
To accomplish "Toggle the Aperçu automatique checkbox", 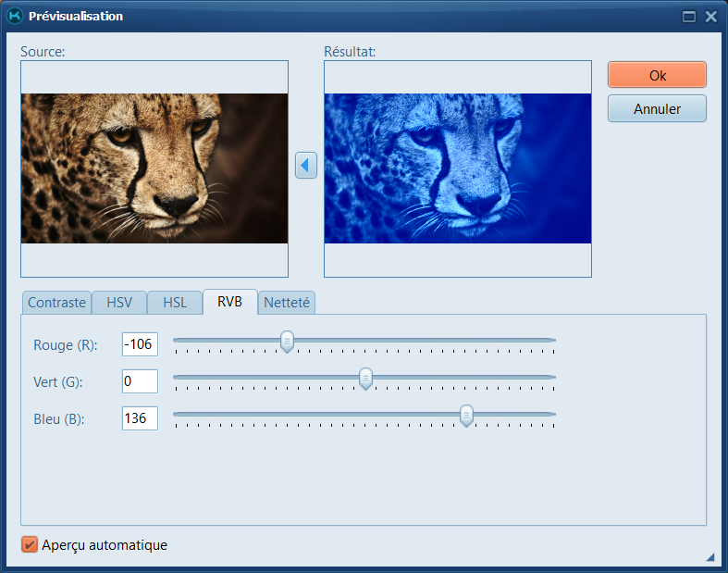I will (x=30, y=544).
